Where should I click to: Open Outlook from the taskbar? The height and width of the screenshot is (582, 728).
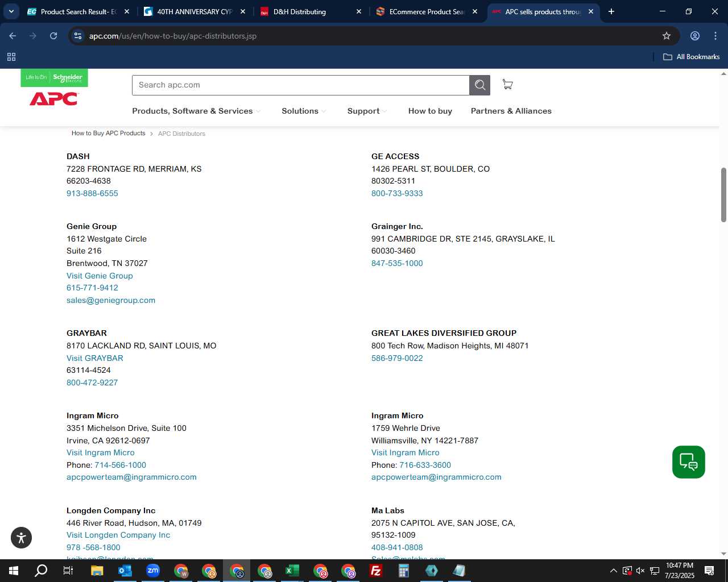click(125, 571)
